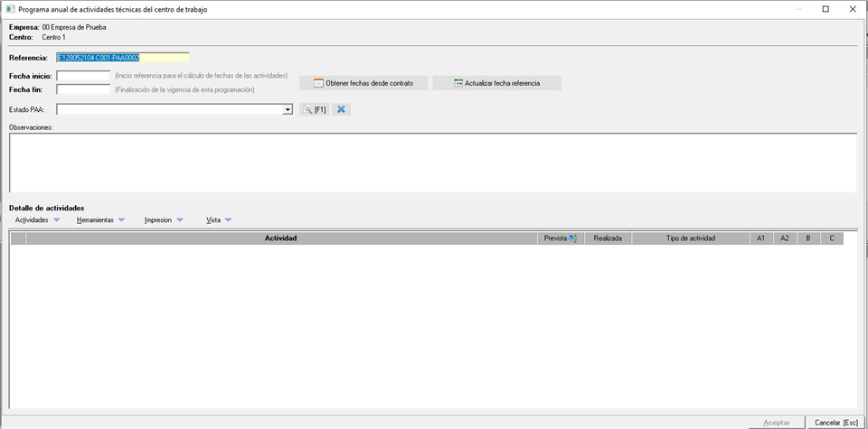Click into the Fecha inicio field
Screen dimensions: 868x429
[x=83, y=76]
